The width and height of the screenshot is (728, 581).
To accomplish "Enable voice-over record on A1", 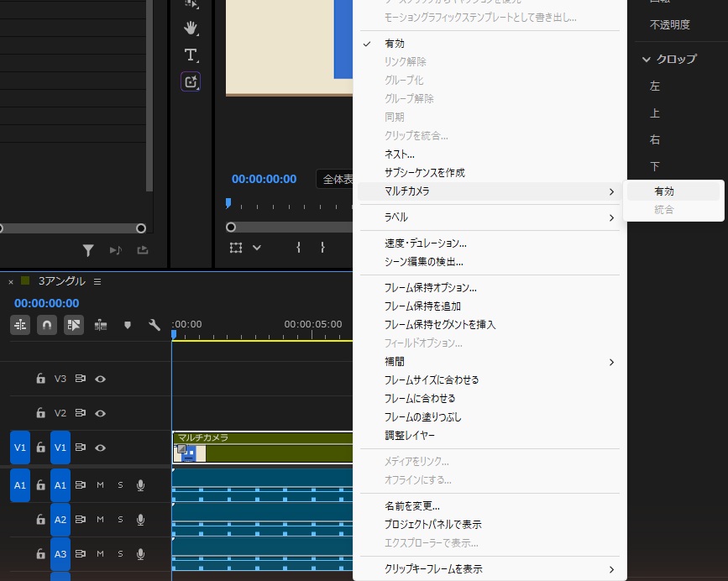I will tap(140, 485).
